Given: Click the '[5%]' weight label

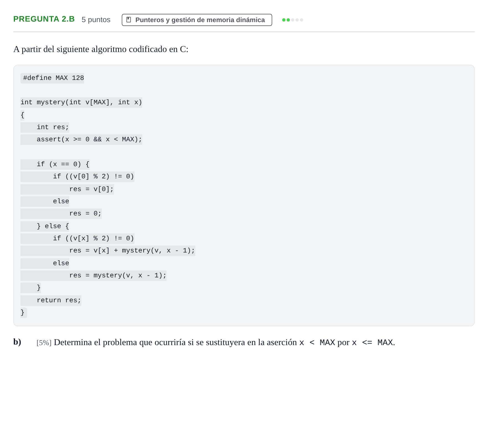Looking at the screenshot, I should coord(44,343).
